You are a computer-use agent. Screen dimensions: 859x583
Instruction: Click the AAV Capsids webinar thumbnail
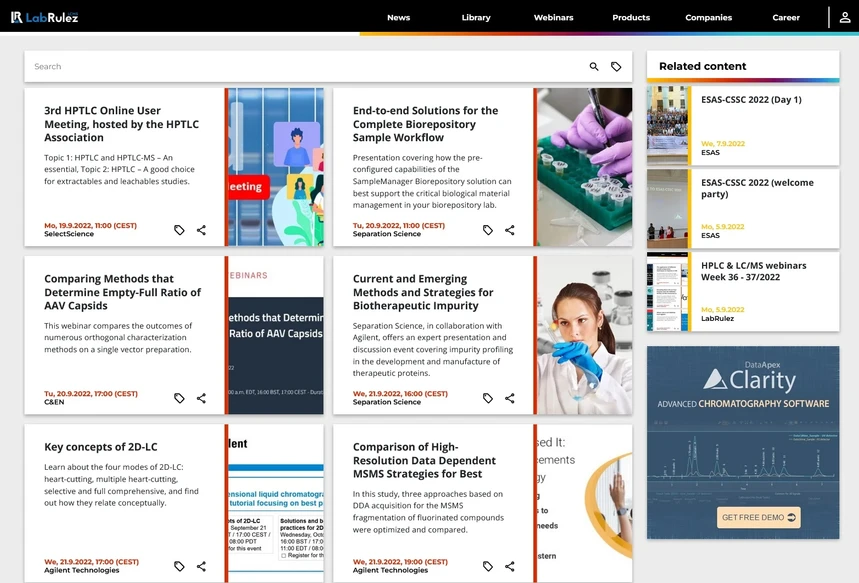276,335
